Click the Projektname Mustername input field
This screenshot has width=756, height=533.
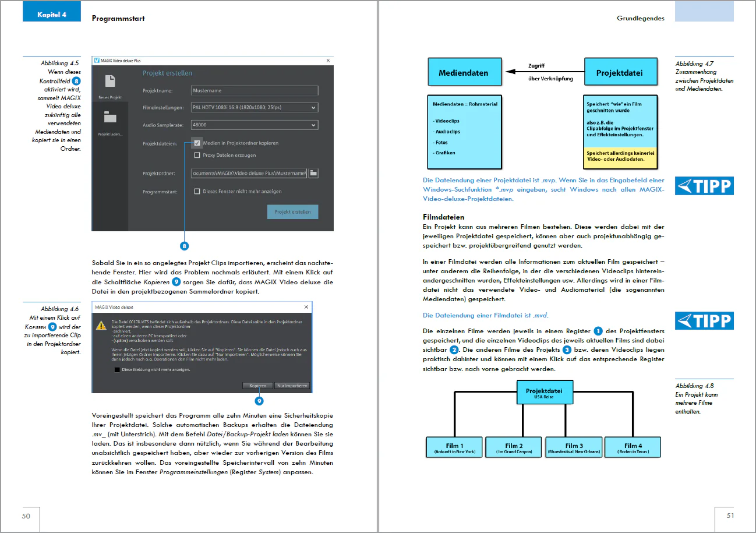[255, 90]
